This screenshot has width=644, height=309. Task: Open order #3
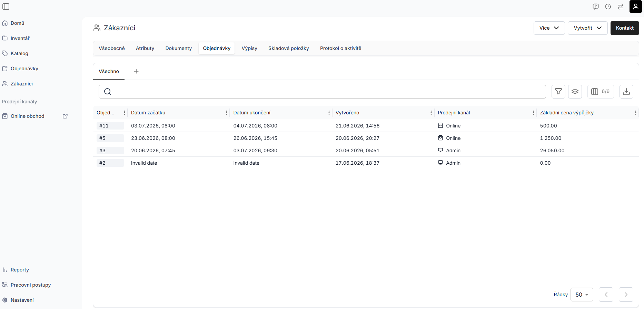110,151
